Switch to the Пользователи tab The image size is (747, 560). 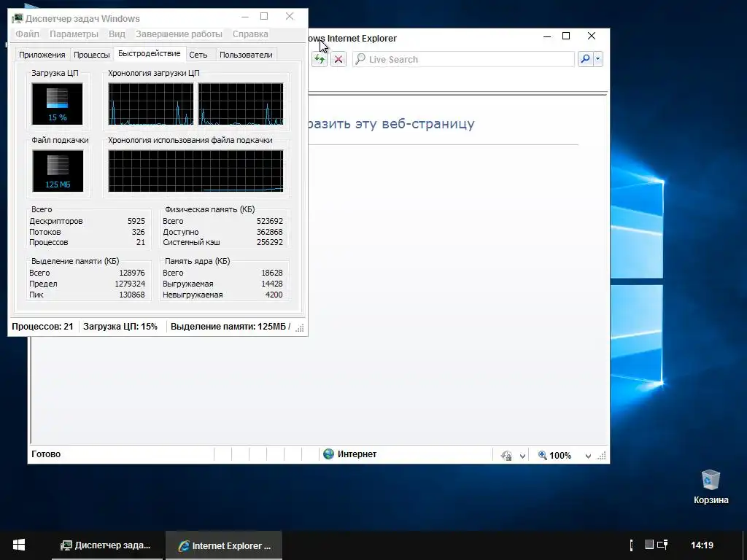(x=246, y=55)
